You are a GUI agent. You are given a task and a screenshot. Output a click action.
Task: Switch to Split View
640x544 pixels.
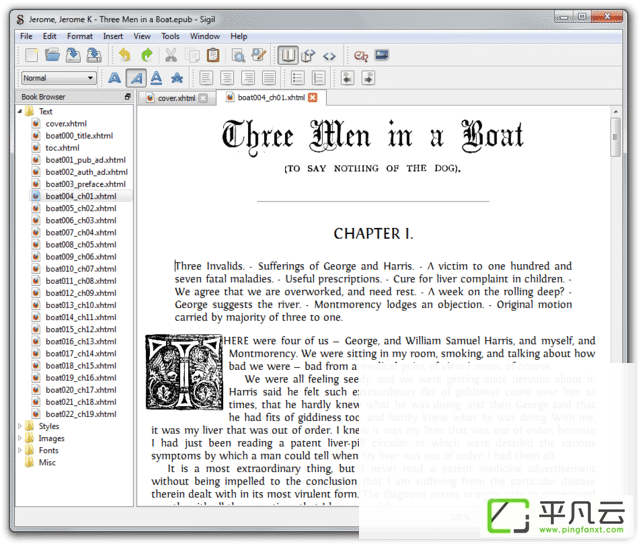[x=308, y=55]
